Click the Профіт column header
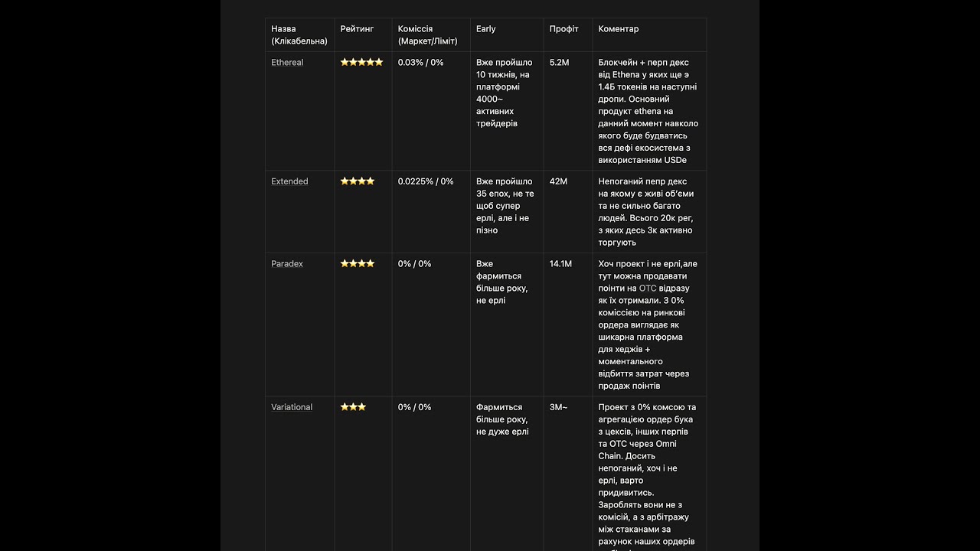Screen dimensions: 980x551 coord(564,29)
